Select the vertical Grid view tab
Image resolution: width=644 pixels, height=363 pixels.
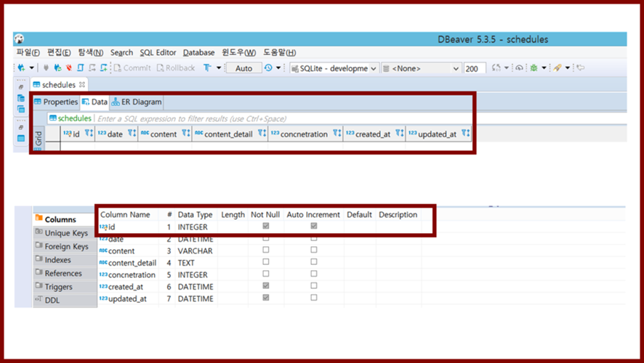point(39,138)
